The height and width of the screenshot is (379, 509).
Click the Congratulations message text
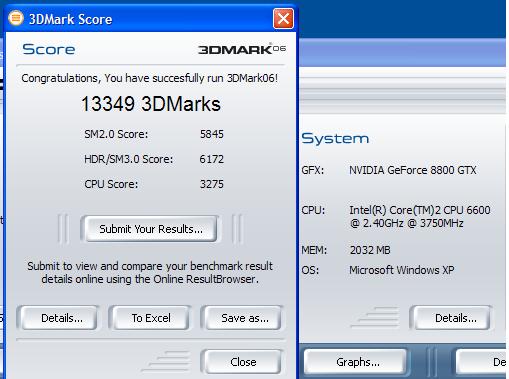(150, 78)
